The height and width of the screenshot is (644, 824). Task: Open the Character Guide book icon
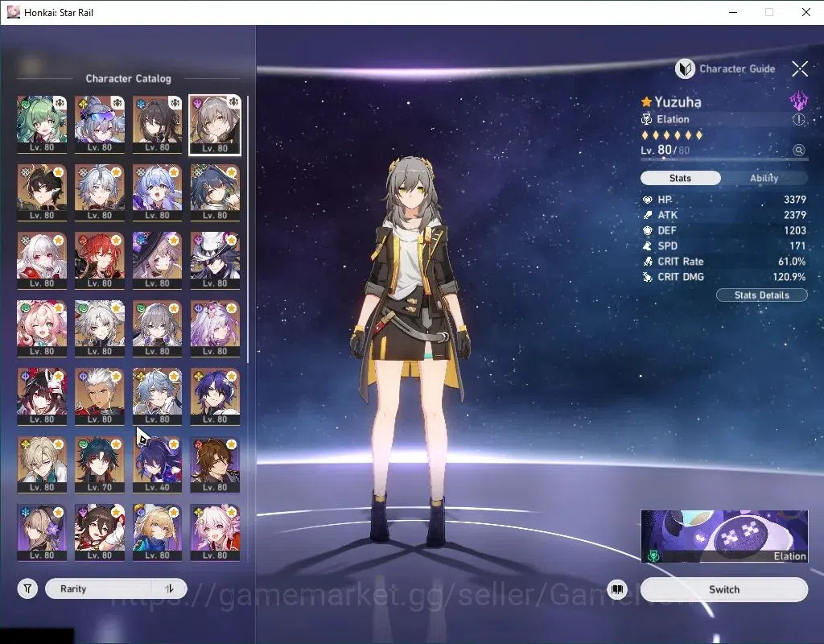pyautogui.click(x=685, y=69)
